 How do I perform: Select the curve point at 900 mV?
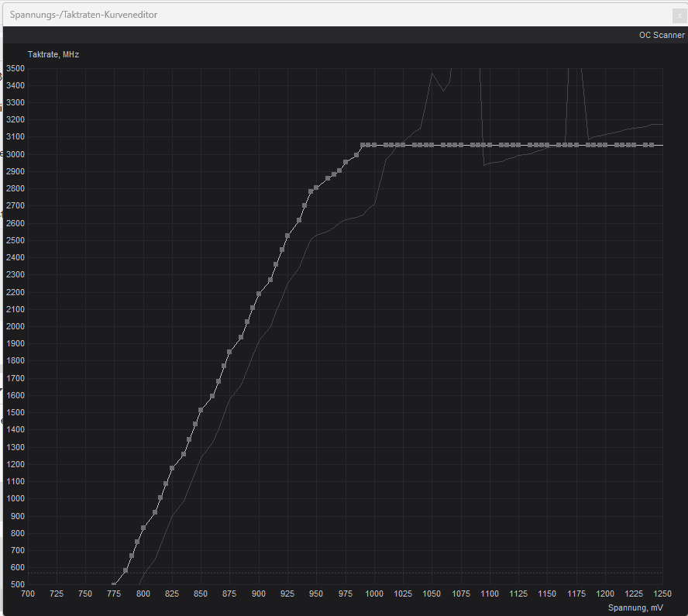coord(259,294)
